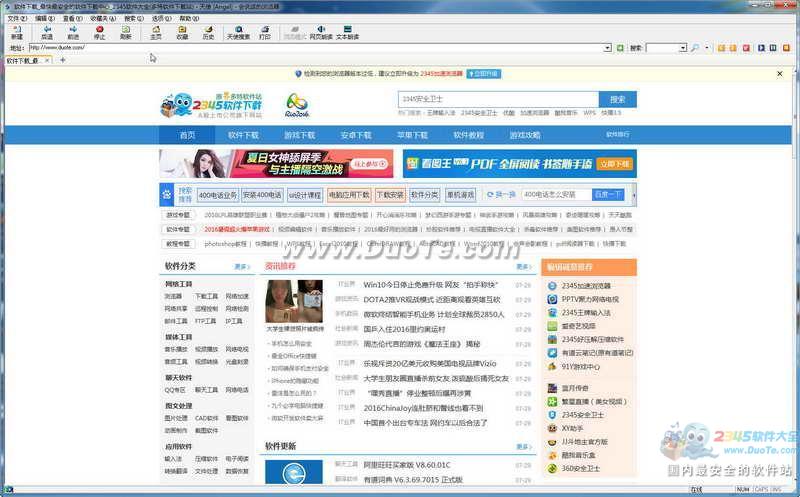Open the 编辑 menu
The image size is (800, 497).
click(44, 18)
